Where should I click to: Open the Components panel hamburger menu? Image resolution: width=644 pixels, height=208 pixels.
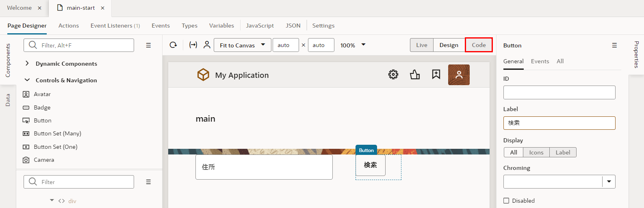coord(148,45)
